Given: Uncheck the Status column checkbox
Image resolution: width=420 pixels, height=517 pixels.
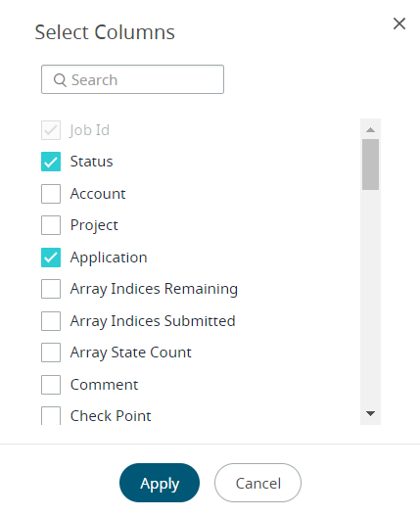Looking at the screenshot, I should (x=51, y=162).
